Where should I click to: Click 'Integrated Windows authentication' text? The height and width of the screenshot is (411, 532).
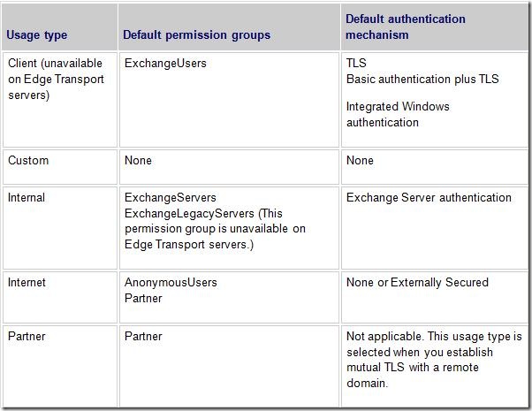tap(398, 114)
